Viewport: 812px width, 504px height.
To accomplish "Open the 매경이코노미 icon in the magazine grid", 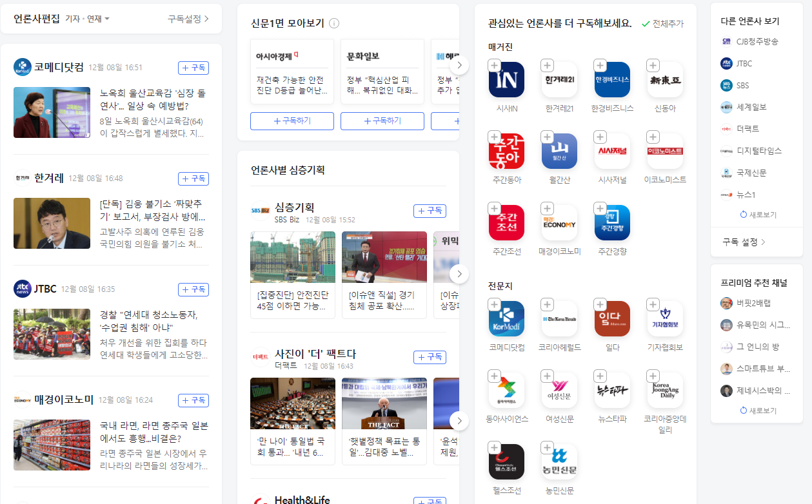I will pyautogui.click(x=559, y=222).
